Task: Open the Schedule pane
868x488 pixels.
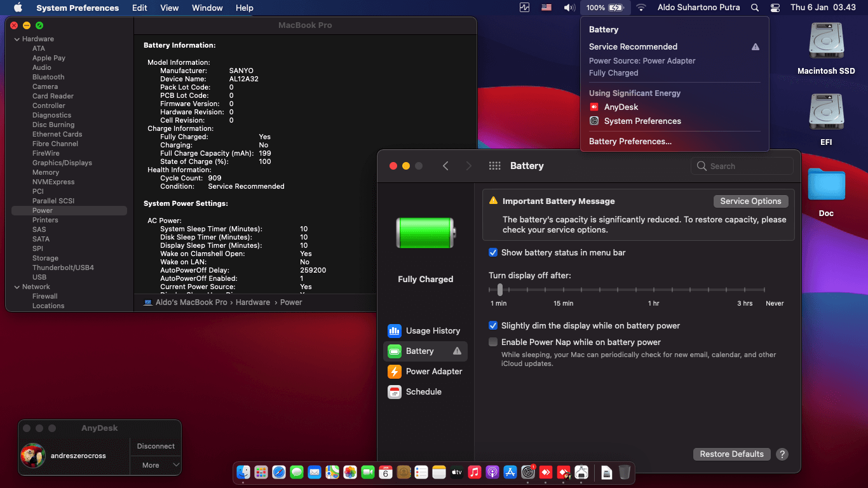Action: pos(424,392)
